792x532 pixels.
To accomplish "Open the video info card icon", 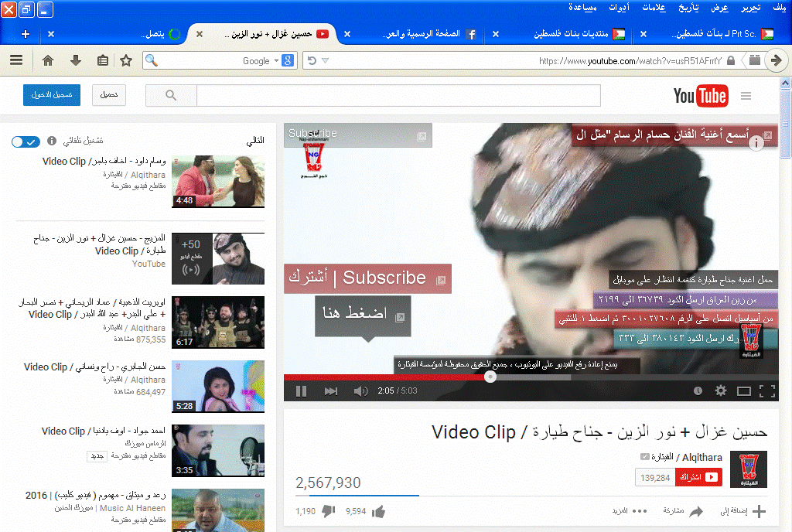I will coord(756,143).
